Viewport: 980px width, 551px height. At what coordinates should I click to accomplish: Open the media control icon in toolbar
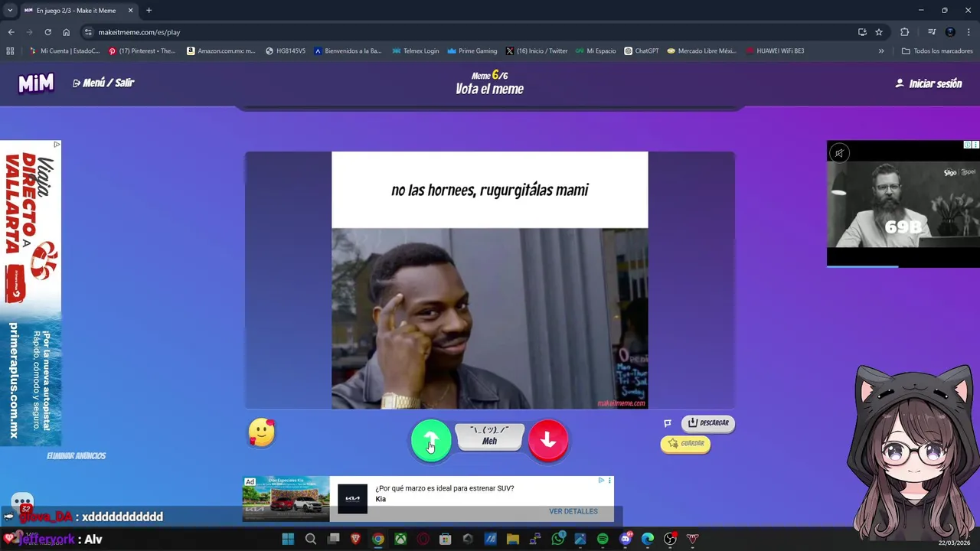(x=932, y=32)
